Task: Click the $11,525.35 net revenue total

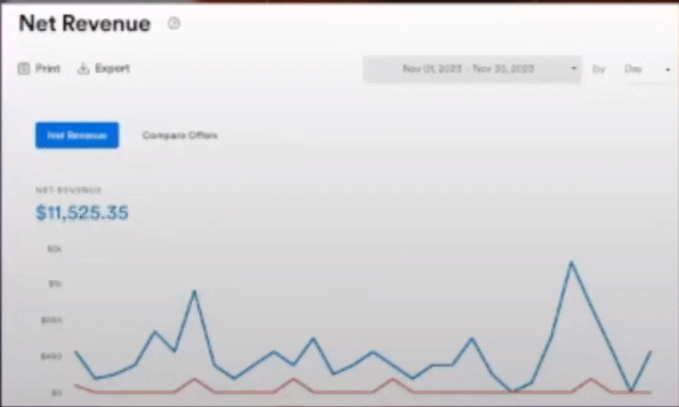Action: pyautogui.click(x=82, y=212)
